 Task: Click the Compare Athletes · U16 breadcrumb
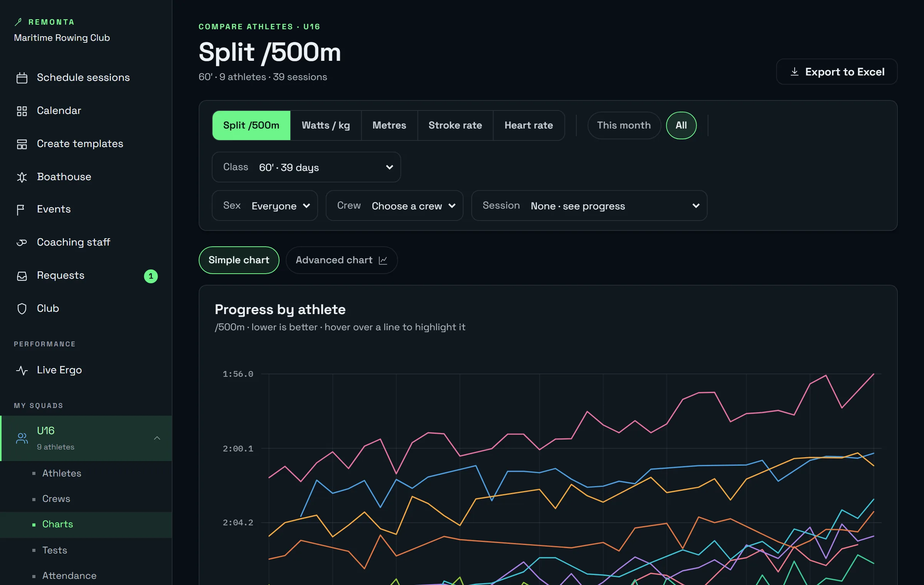259,27
